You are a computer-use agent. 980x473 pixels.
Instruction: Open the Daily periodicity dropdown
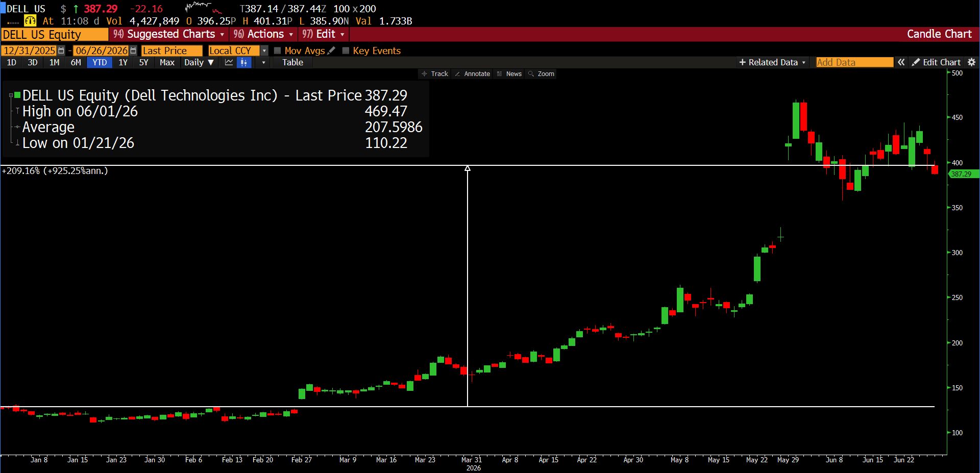coord(199,62)
